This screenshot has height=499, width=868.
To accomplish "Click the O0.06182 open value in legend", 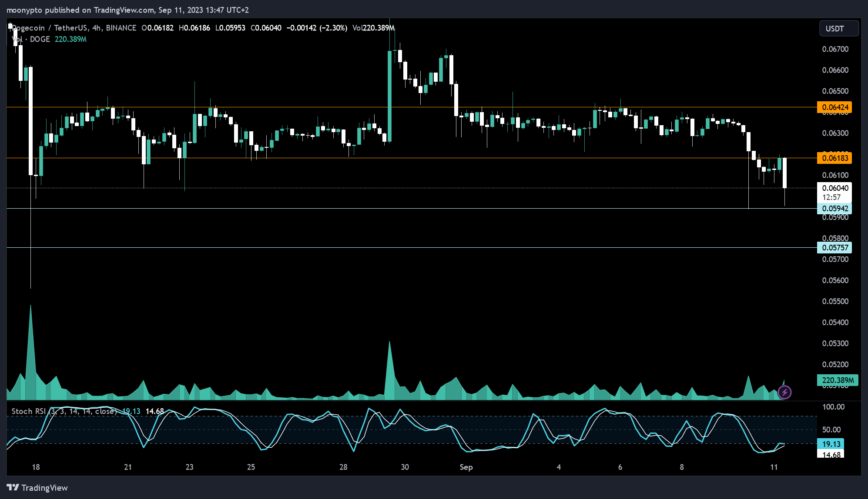I will click(x=158, y=28).
